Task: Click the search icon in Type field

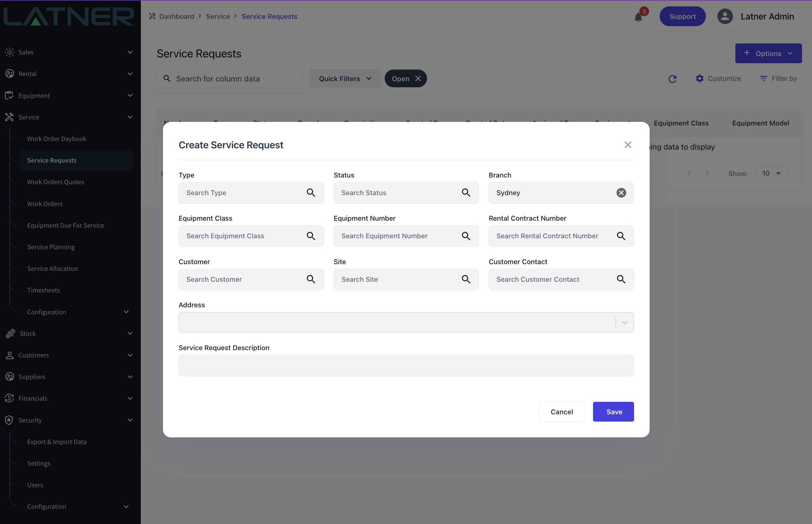Action: coord(311,193)
